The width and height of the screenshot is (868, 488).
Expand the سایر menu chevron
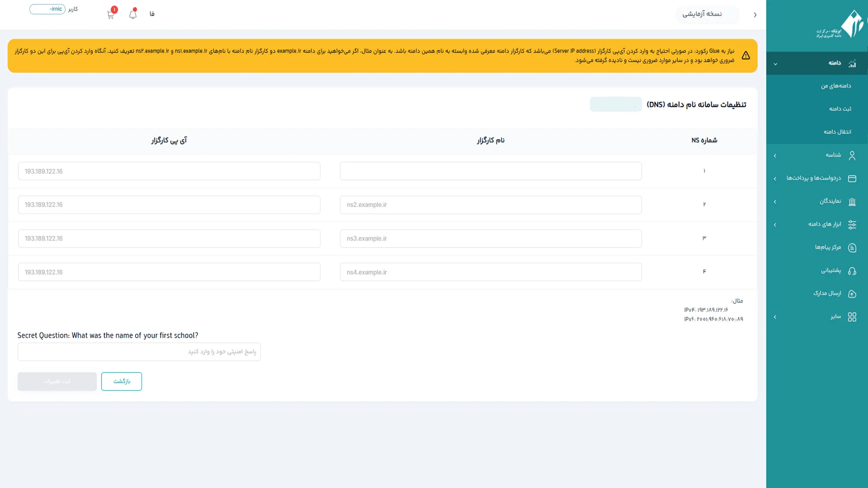775,317
